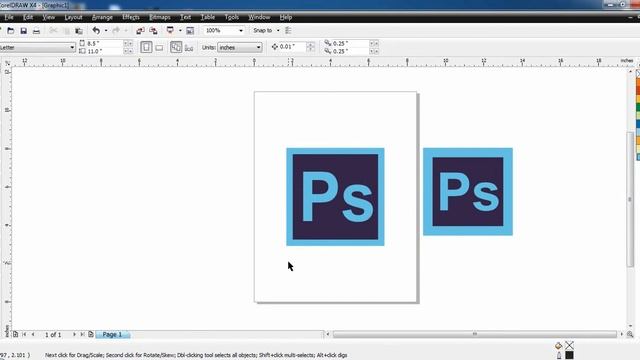The height and width of the screenshot is (360, 640).
Task: Click the page width field showing 8.5"
Action: click(104, 43)
